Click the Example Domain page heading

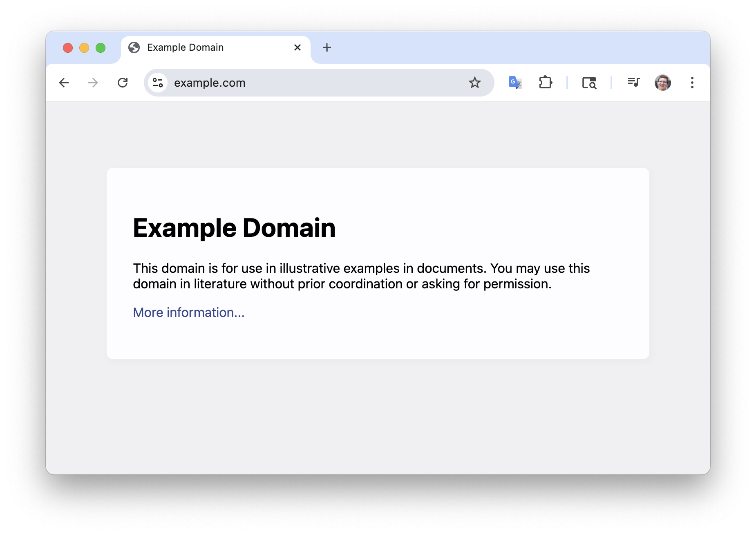tap(234, 228)
